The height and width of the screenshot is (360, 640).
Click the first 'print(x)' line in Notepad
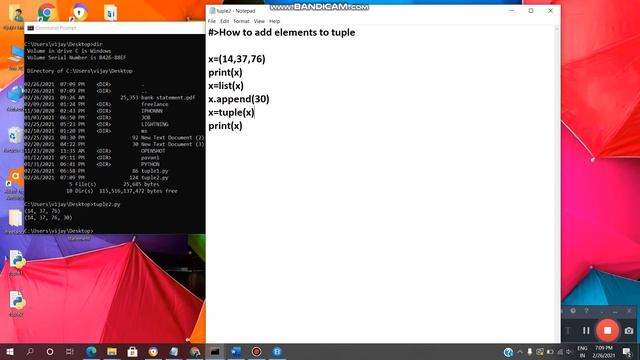tap(225, 73)
